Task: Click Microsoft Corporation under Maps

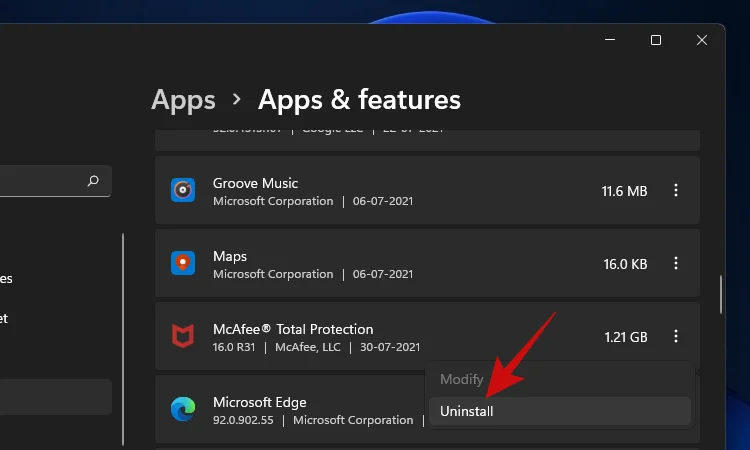Action: point(273,274)
